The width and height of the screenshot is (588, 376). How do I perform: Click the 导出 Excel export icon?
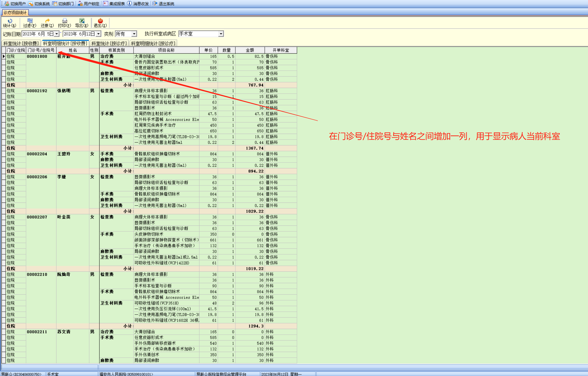82,21
